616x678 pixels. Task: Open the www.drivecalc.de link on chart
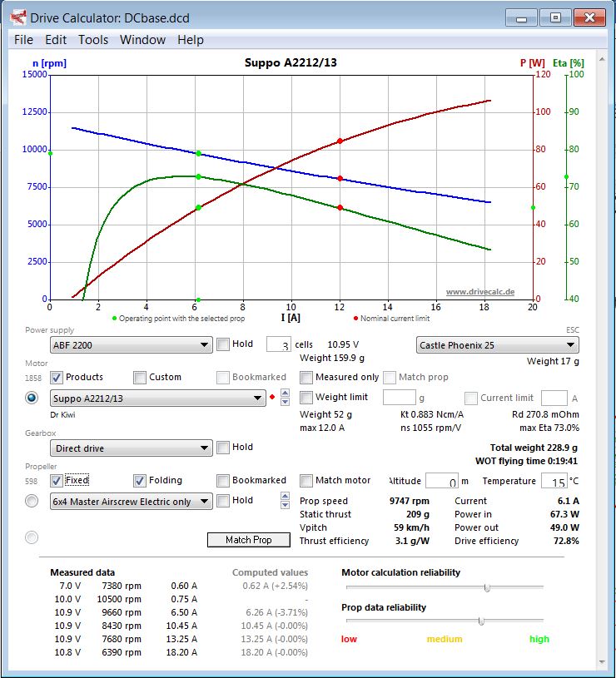479,292
